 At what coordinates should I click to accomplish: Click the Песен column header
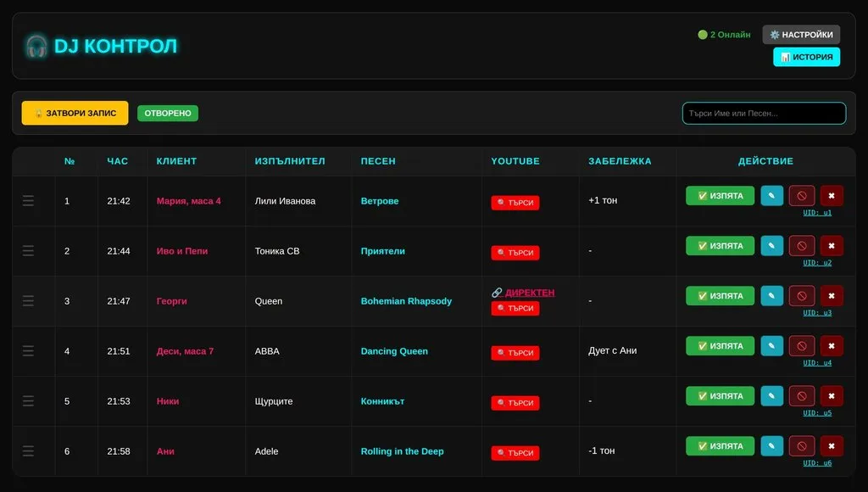pyautogui.click(x=378, y=161)
